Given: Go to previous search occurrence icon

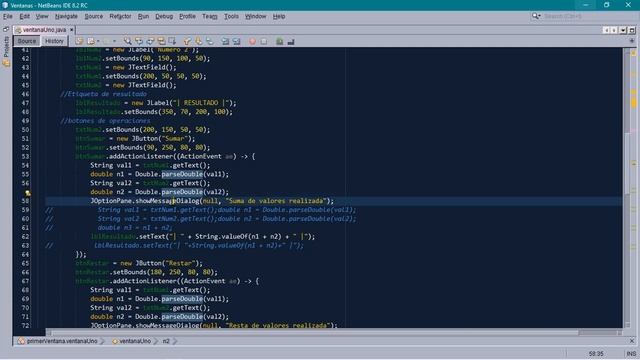Looking at the screenshot, I should (139, 41).
